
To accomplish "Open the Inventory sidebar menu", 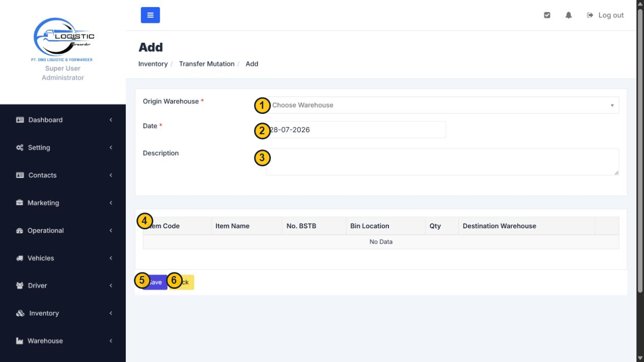I will (x=63, y=313).
